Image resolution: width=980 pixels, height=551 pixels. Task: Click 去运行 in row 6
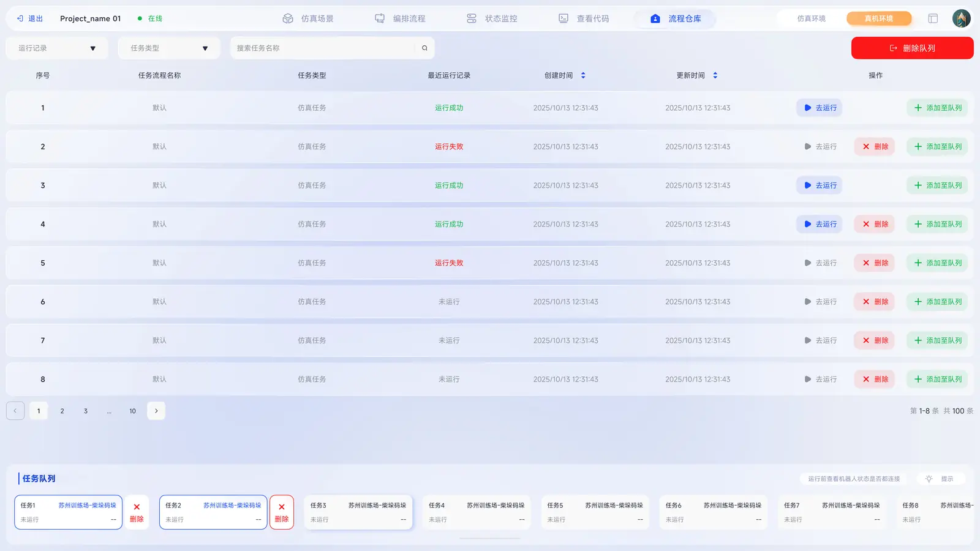point(820,302)
